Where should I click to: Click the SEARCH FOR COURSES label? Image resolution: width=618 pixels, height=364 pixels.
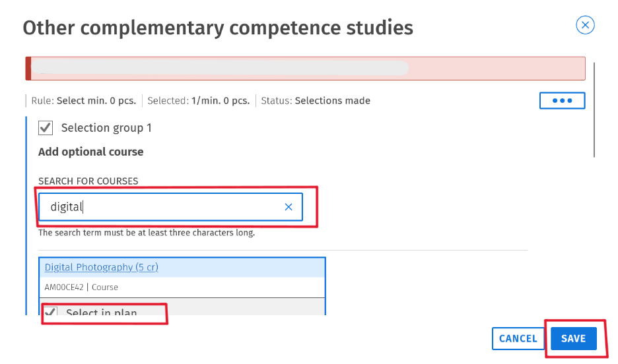pyautogui.click(x=88, y=181)
